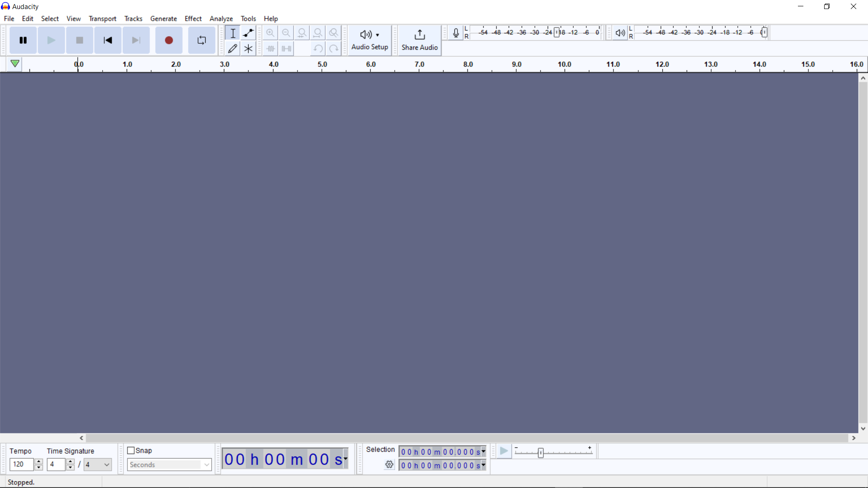The width and height of the screenshot is (868, 488).
Task: Open the Selection start time dropdown
Action: point(483,451)
